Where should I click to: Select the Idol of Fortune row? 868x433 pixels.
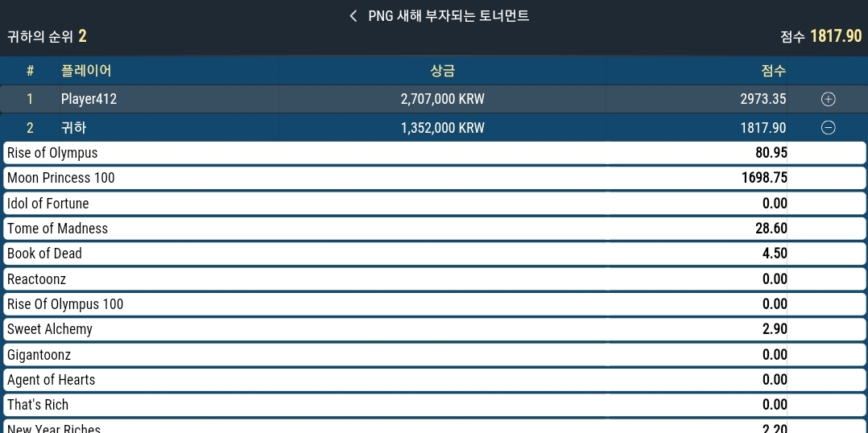434,203
